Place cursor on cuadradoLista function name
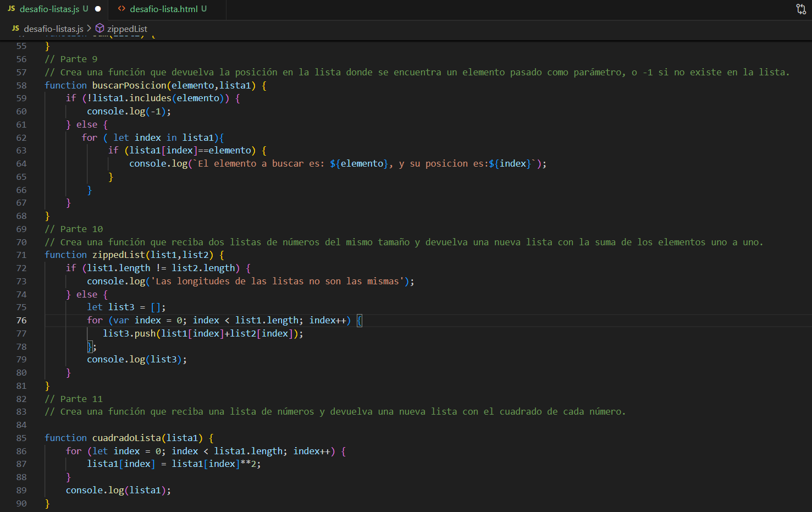 (x=126, y=438)
